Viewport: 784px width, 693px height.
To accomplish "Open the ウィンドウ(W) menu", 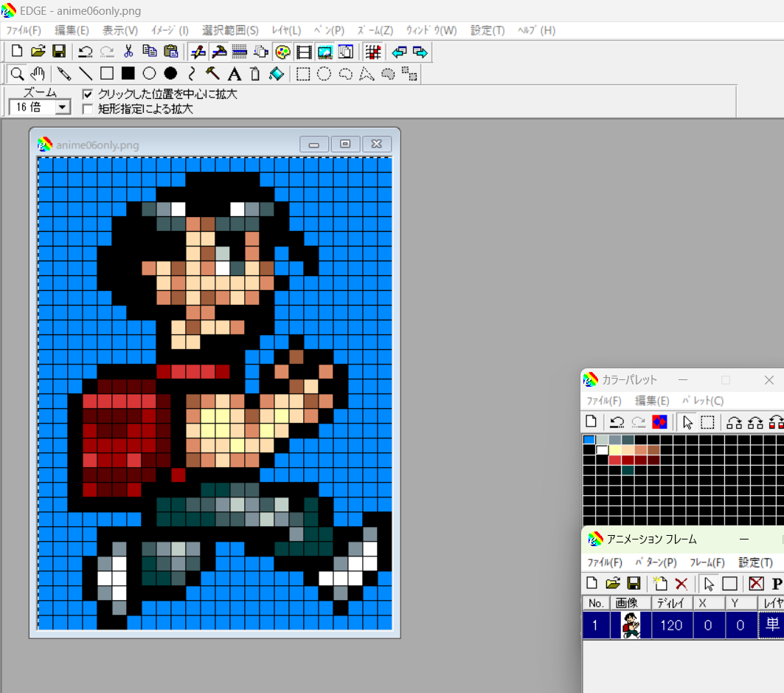I will 431,30.
